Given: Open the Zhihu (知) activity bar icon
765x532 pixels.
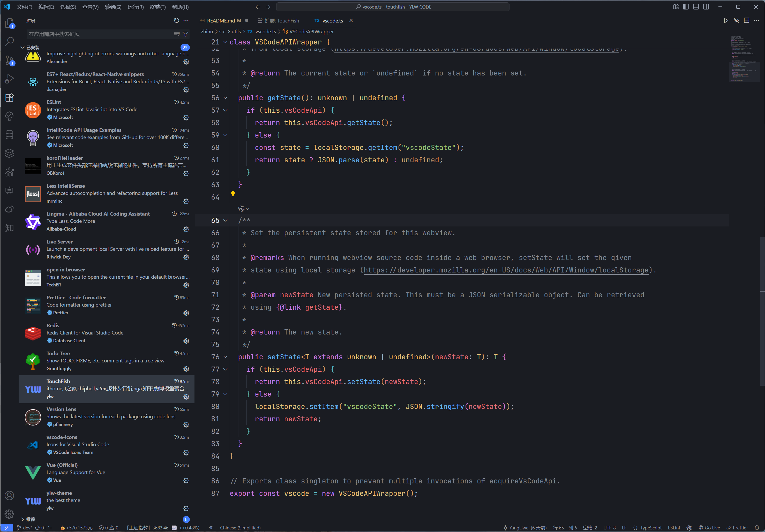Looking at the screenshot, I should coord(9,228).
